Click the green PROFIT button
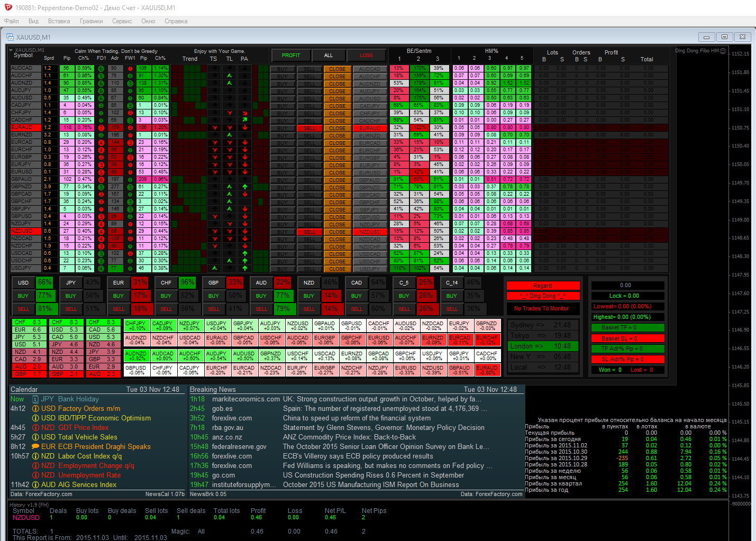 (x=290, y=55)
